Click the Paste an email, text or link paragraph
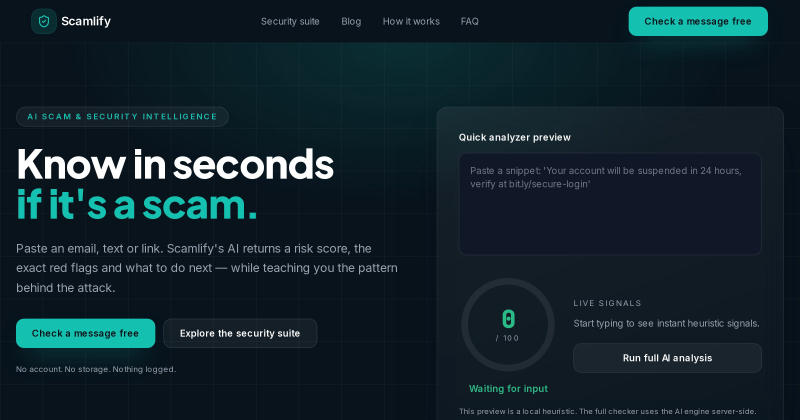Viewport: 800px width, 420px height. (x=207, y=268)
